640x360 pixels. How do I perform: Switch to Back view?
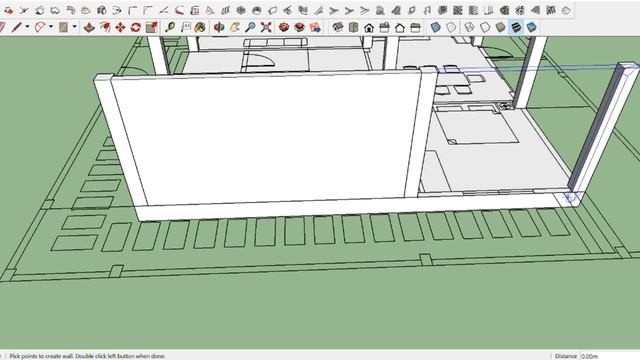(x=400, y=27)
